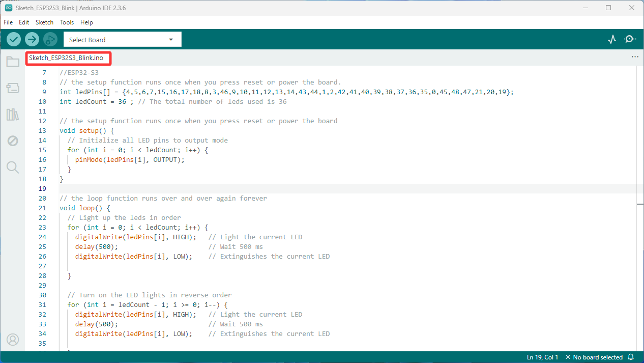Screen dimensions: 644x363
Task: Click the editor's vertical scrollbar
Action: [640, 208]
